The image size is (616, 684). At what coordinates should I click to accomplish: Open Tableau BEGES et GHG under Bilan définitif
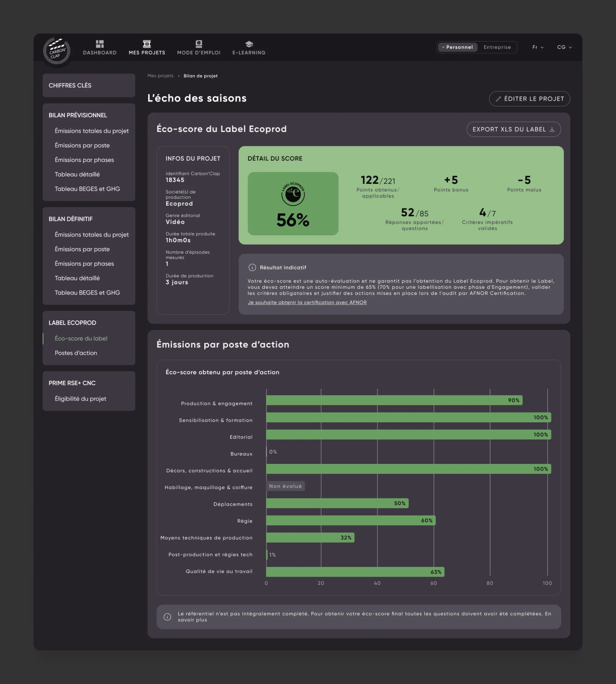point(87,293)
